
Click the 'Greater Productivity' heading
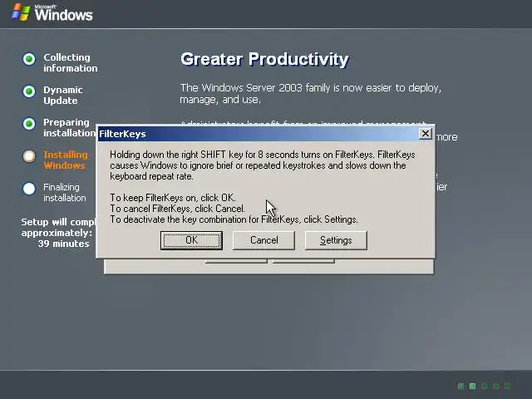pyautogui.click(x=264, y=59)
